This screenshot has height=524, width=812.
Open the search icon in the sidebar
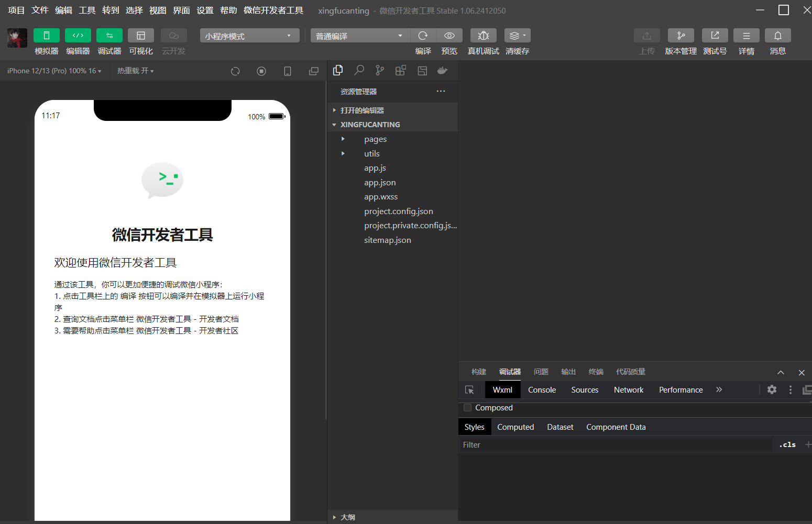point(359,70)
